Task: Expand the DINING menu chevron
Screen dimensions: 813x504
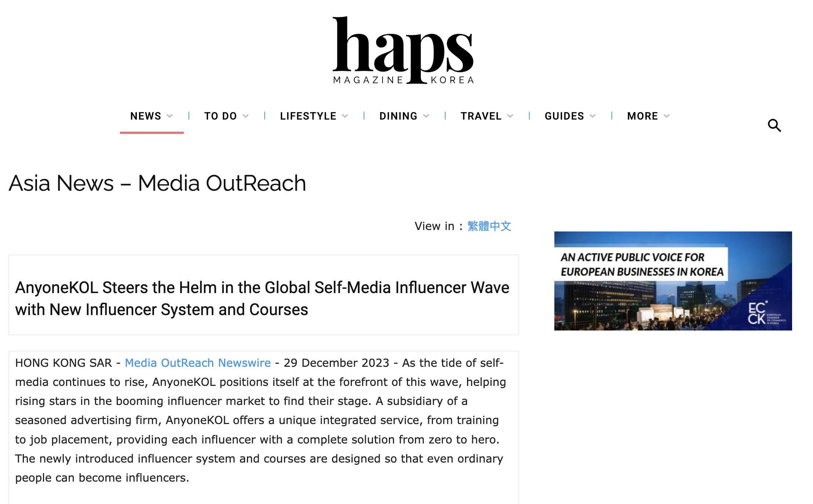Action: (x=426, y=116)
